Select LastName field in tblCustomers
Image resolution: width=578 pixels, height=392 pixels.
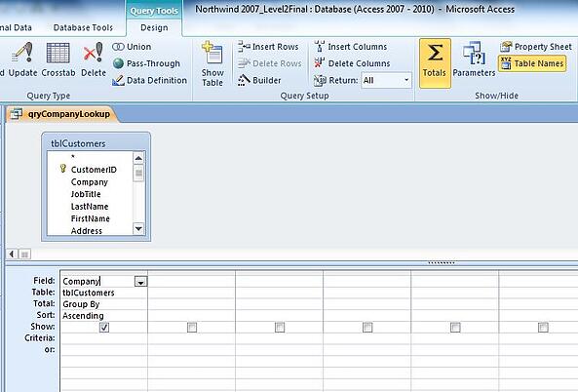pyautogui.click(x=90, y=207)
